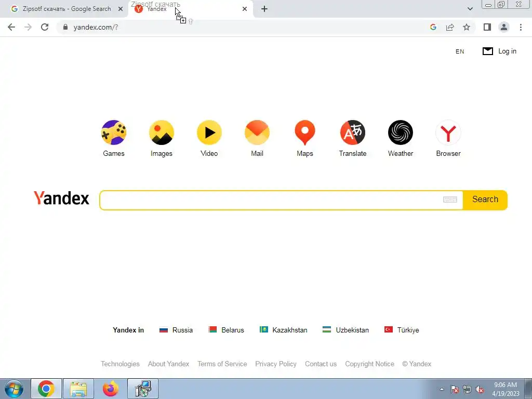Click the © Yandex footer link
This screenshot has height=399, width=532.
click(417, 364)
